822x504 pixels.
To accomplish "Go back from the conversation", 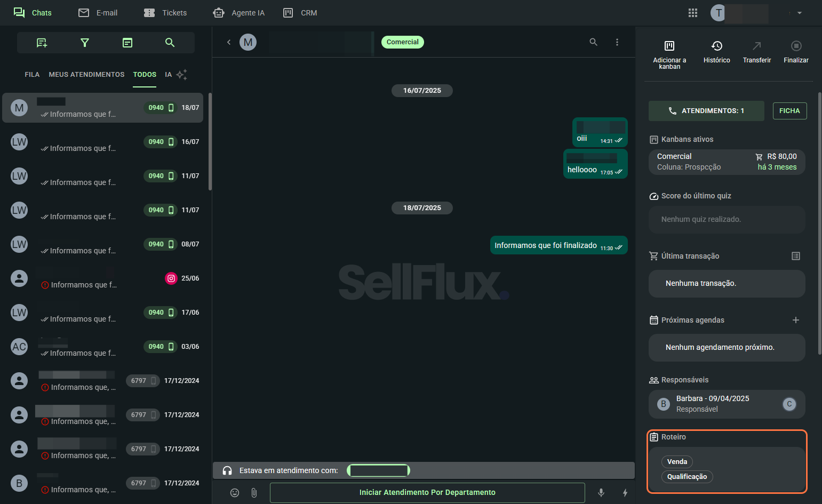I will pos(229,42).
